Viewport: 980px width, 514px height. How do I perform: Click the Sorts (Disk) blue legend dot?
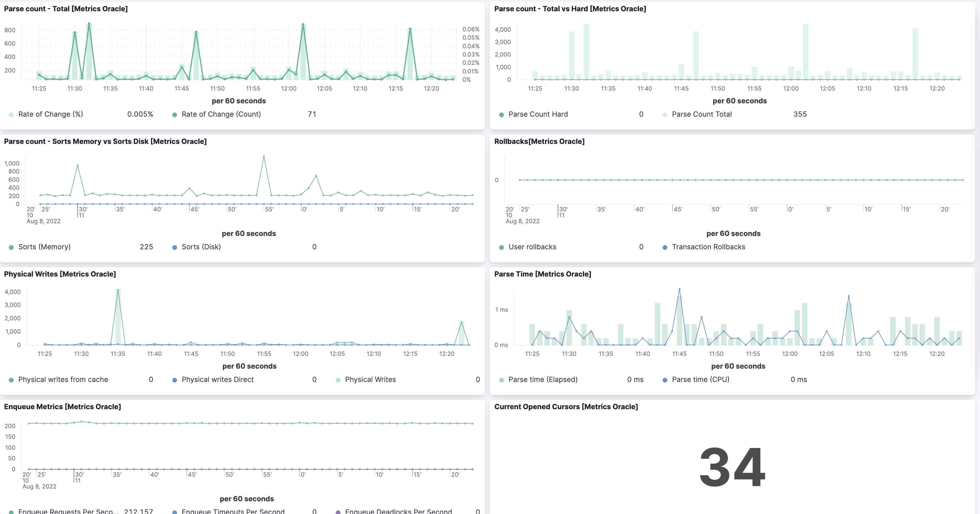coord(175,247)
